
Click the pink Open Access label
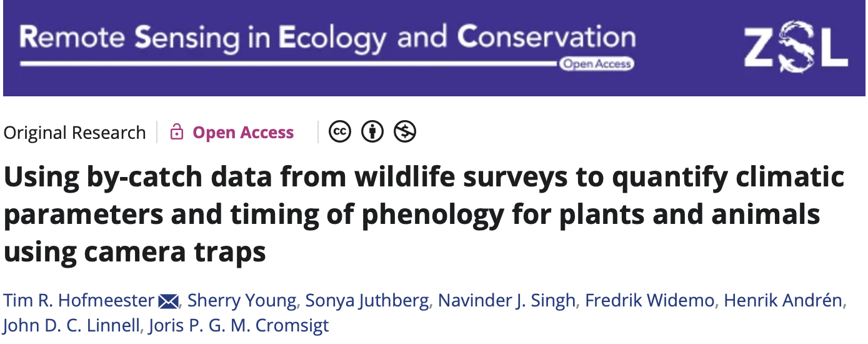coord(243,133)
